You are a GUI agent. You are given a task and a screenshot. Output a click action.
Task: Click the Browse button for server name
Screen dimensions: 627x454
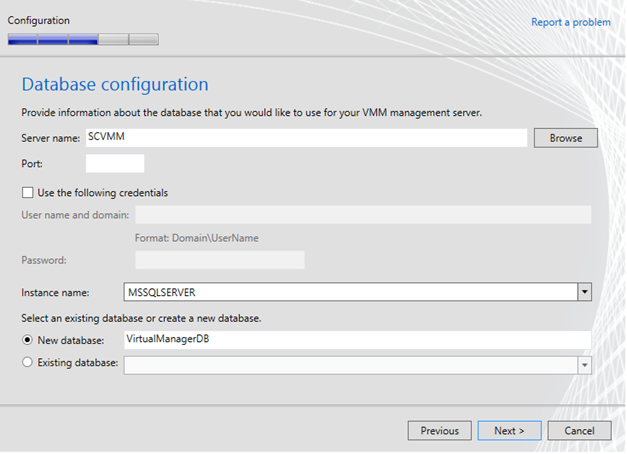565,138
